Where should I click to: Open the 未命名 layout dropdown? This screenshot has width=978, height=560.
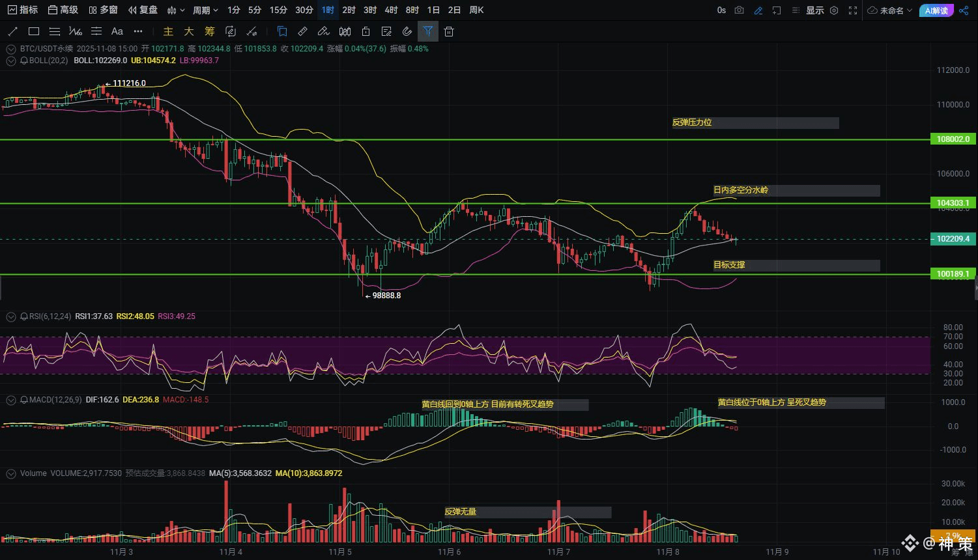click(891, 10)
